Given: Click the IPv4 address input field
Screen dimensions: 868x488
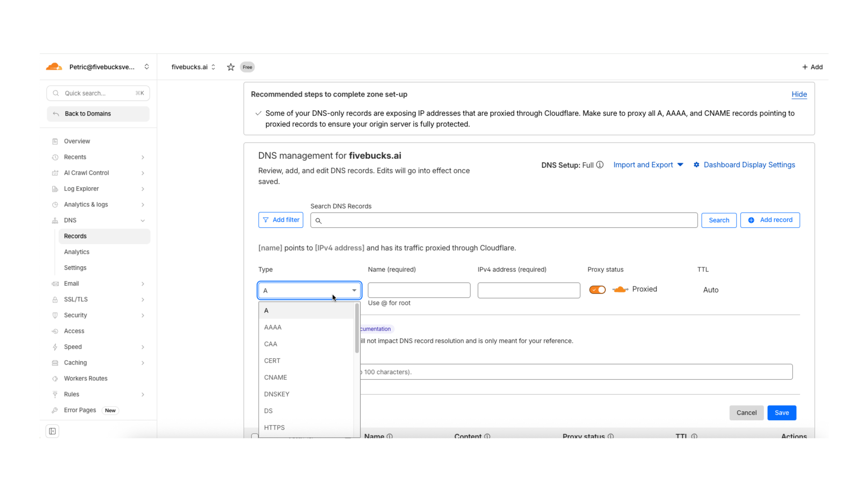Looking at the screenshot, I should pyautogui.click(x=528, y=290).
